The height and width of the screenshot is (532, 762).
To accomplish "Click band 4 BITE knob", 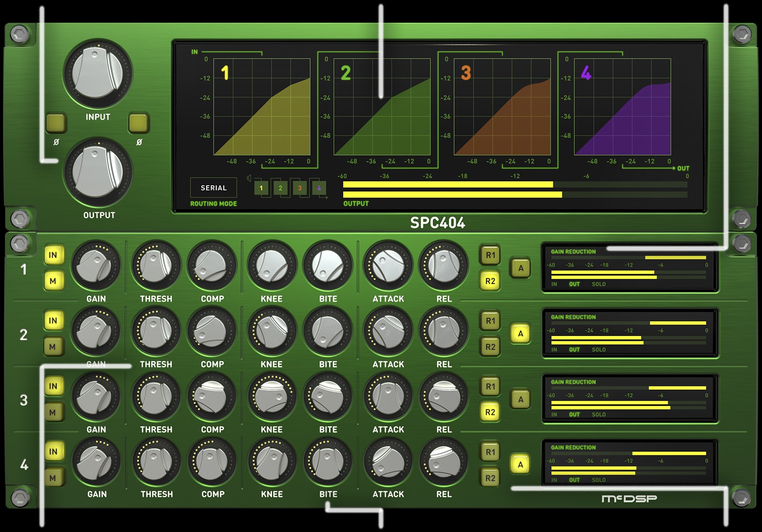I will pos(328,462).
